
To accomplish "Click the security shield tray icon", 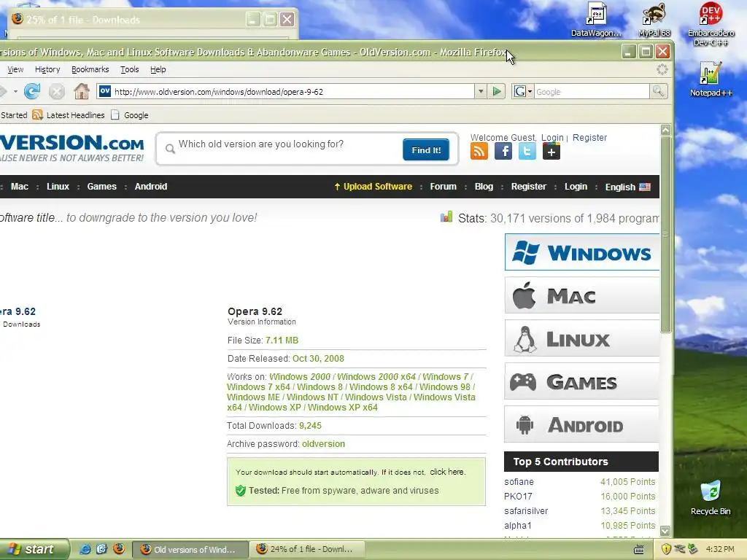I will point(666,549).
